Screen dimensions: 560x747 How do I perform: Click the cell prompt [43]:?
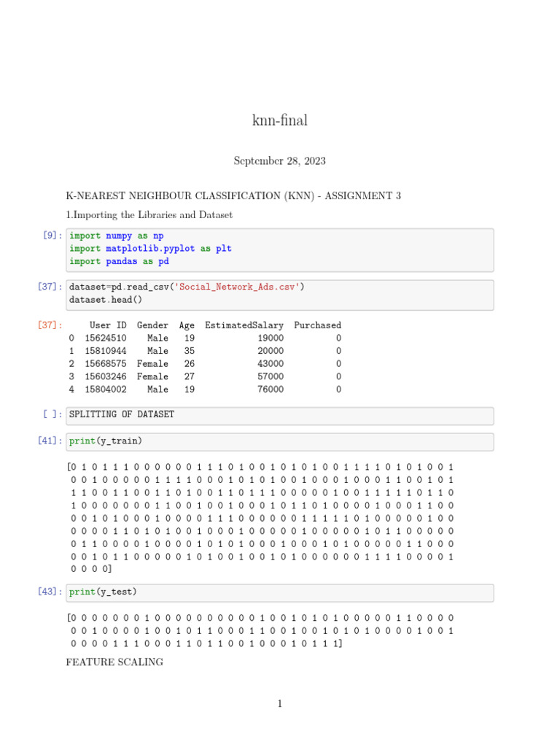50,592
